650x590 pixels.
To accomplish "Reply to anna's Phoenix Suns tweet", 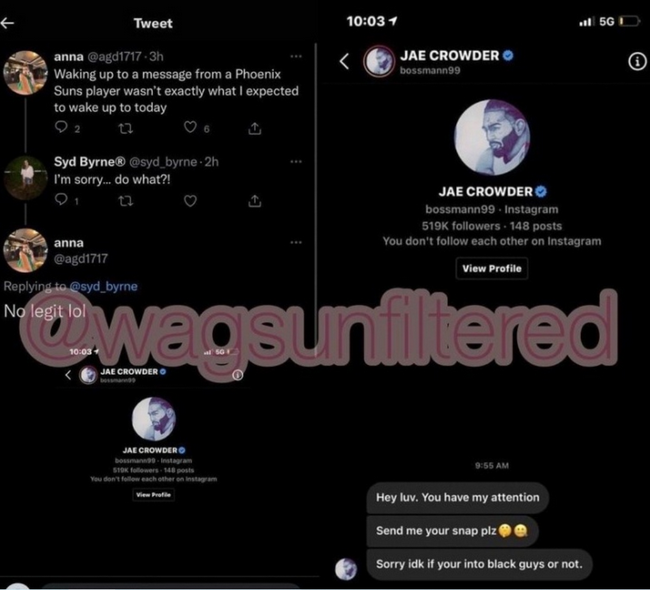I will click(x=61, y=127).
